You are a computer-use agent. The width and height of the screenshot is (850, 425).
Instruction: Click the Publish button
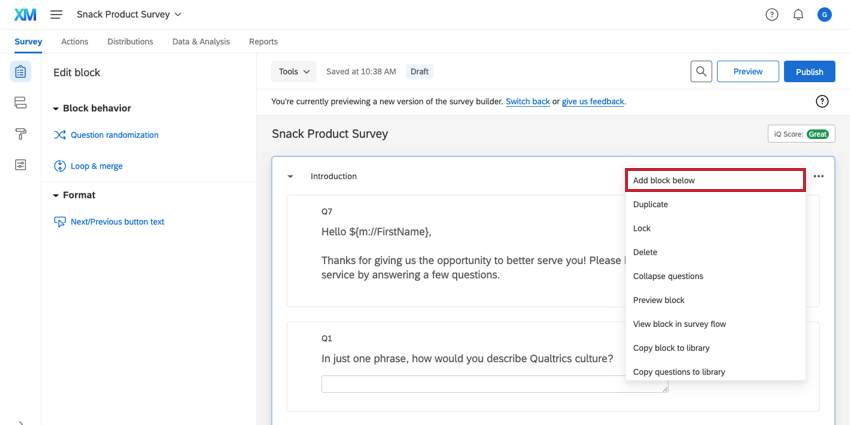[x=809, y=72]
